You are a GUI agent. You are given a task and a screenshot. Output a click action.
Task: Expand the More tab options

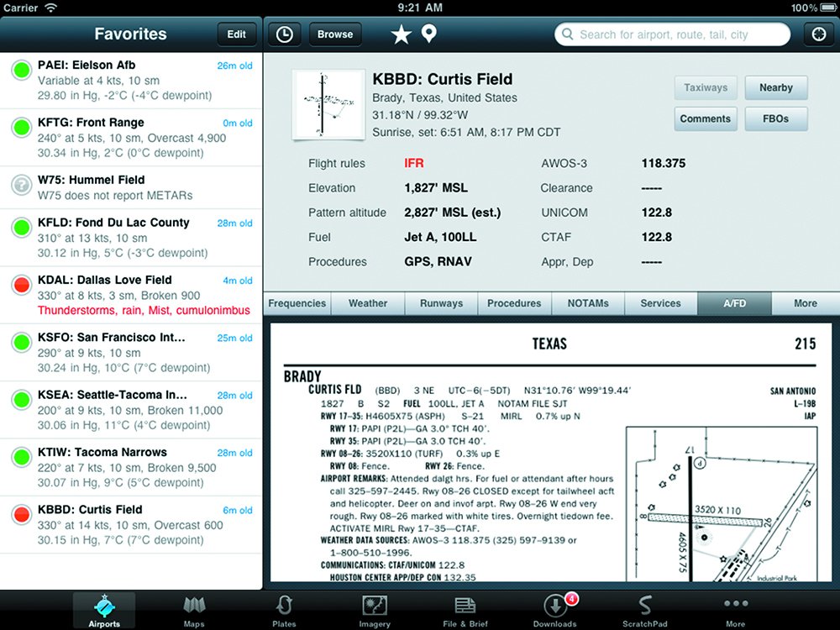point(805,303)
